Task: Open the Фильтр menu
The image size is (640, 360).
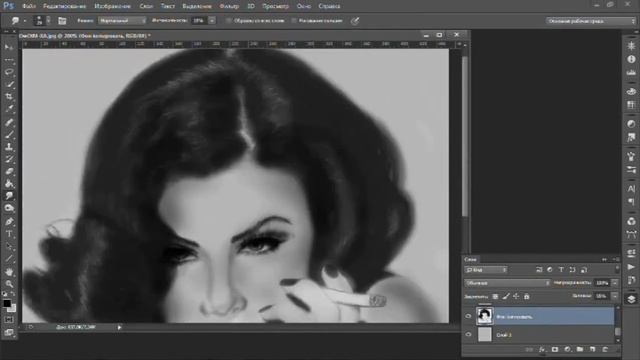Action: (x=229, y=6)
